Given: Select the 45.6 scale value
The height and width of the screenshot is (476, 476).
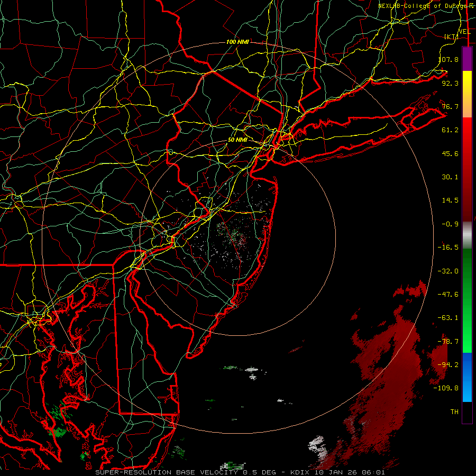Looking at the screenshot, I should click(450, 153).
